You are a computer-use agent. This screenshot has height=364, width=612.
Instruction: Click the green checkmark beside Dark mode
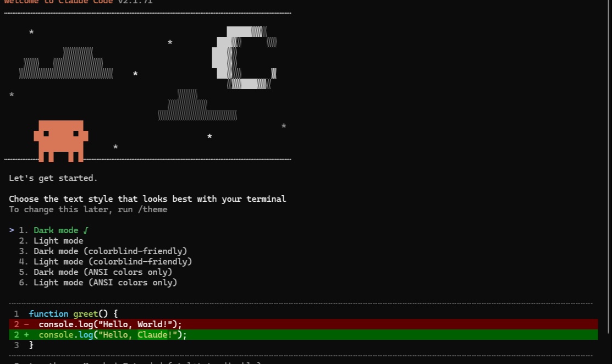(86, 230)
